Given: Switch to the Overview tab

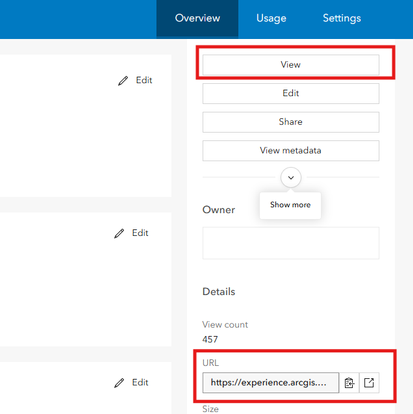Looking at the screenshot, I should tap(197, 18).
